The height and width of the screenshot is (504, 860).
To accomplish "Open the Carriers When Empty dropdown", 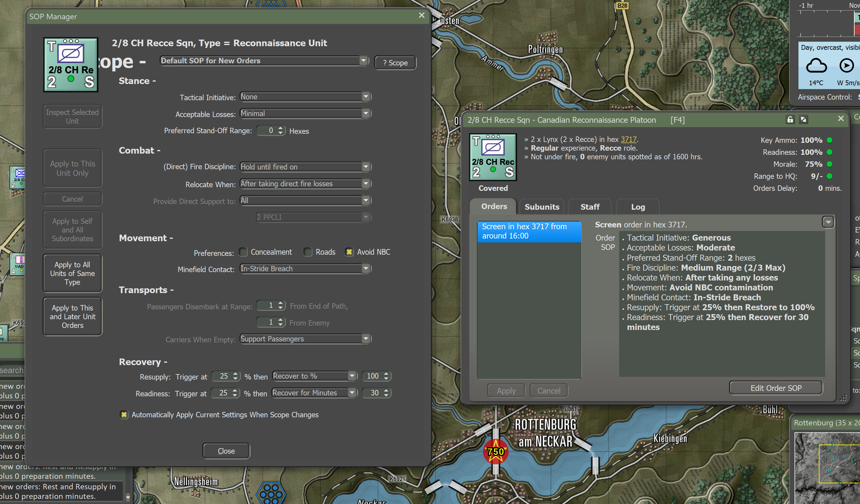I will click(306, 339).
